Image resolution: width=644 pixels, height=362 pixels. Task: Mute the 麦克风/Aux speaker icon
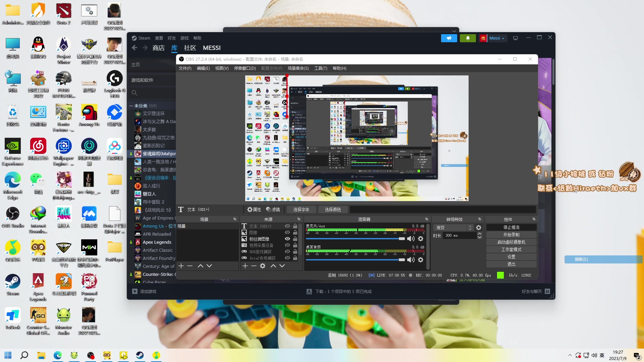coord(410,239)
